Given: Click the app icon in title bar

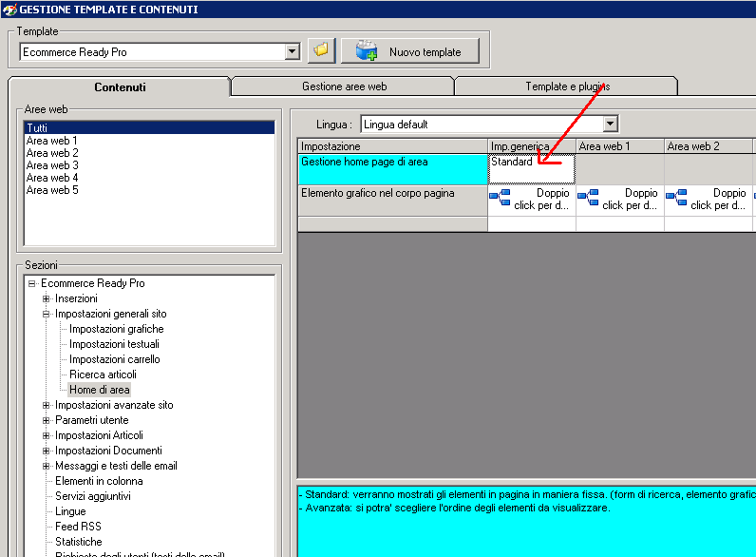Looking at the screenshot, I should click(9, 10).
